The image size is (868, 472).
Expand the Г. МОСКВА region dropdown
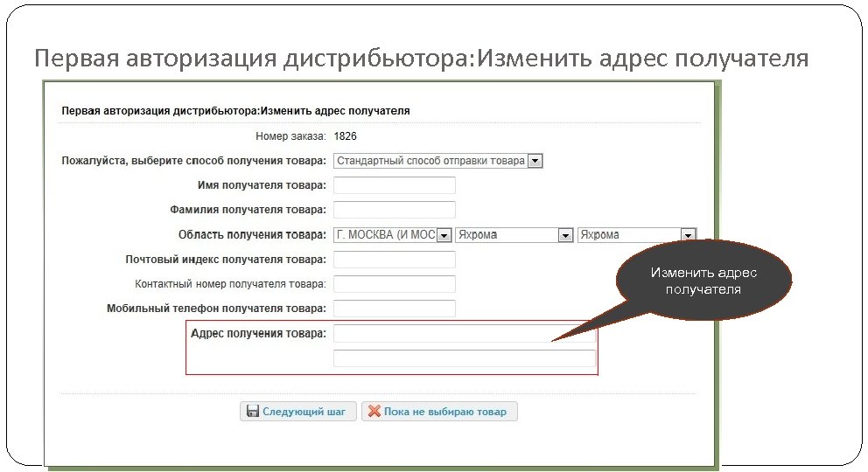393,235
